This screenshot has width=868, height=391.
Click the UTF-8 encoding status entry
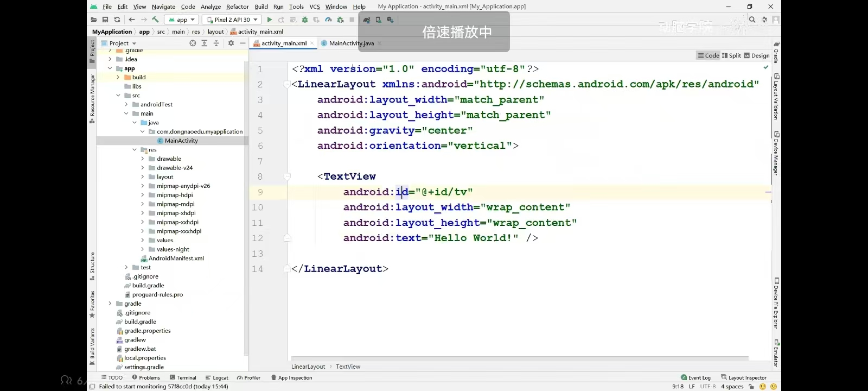(707, 387)
